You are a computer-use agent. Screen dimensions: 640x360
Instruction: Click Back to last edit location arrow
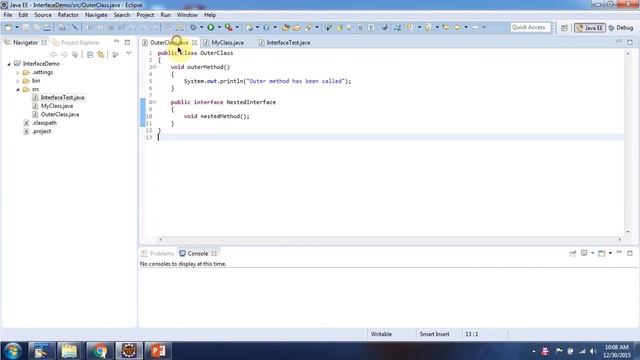pyautogui.click(x=446, y=27)
